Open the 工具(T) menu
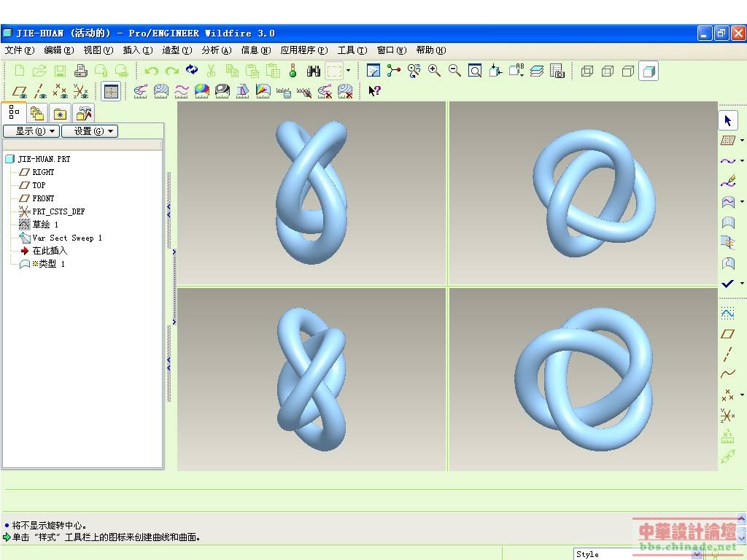This screenshot has width=747, height=560. click(352, 50)
